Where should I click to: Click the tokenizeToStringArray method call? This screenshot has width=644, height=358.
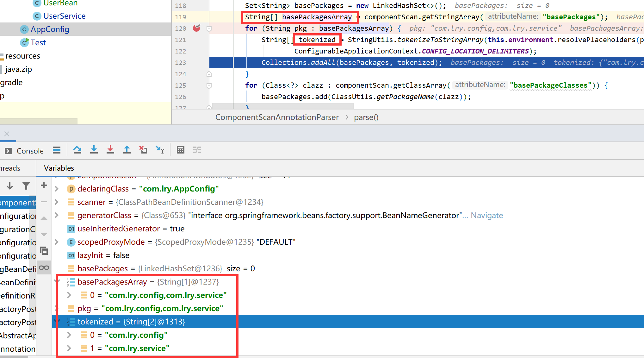click(x=440, y=40)
